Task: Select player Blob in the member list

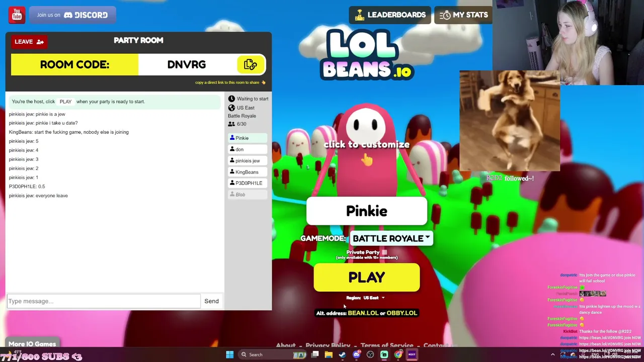Action: pos(247,195)
